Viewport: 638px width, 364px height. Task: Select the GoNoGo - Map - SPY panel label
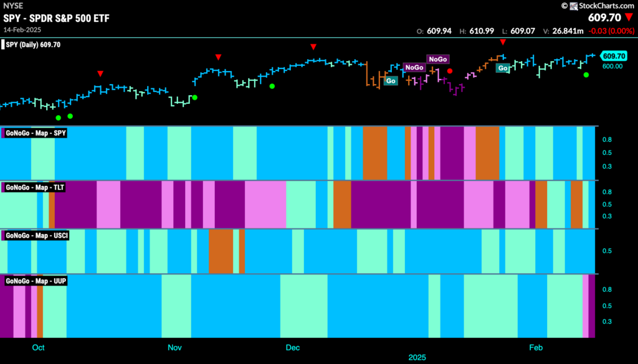tap(34, 133)
